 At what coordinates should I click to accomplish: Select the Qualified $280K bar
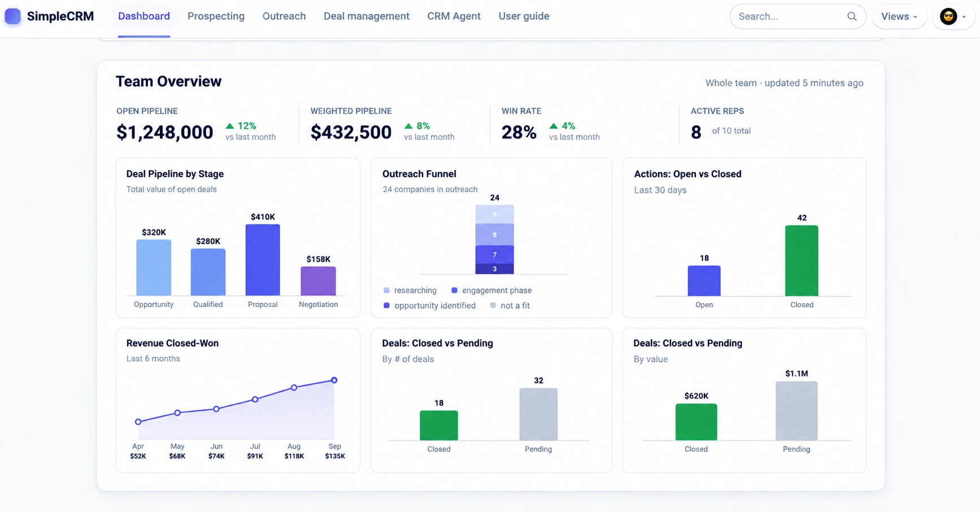tap(208, 272)
